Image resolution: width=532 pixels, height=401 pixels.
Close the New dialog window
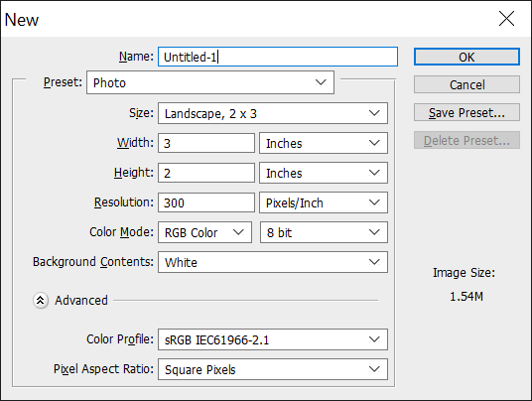(506, 18)
